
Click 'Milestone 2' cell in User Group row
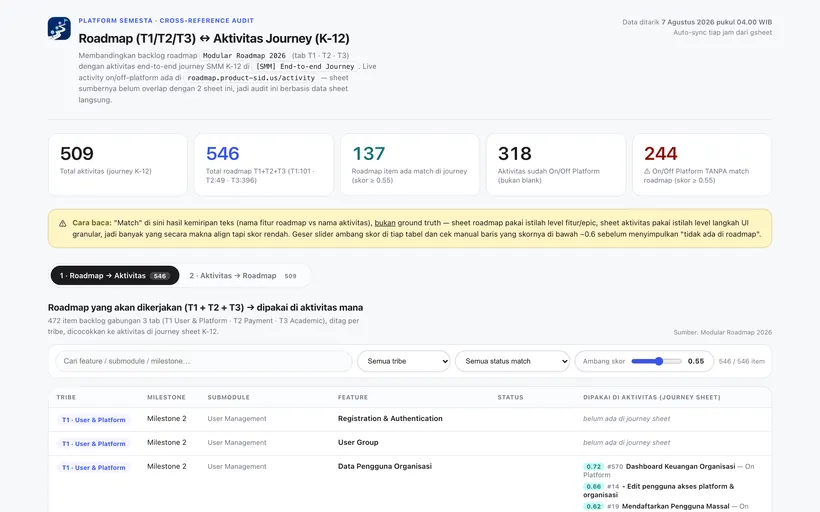pos(166,442)
